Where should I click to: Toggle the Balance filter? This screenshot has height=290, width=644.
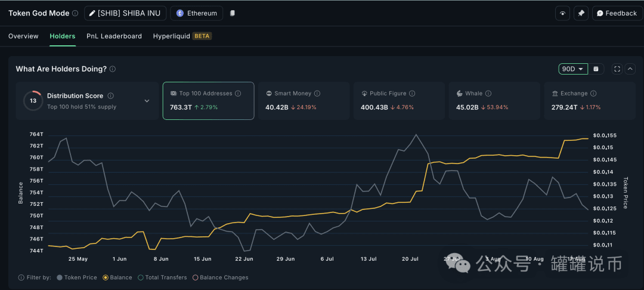pos(117,277)
